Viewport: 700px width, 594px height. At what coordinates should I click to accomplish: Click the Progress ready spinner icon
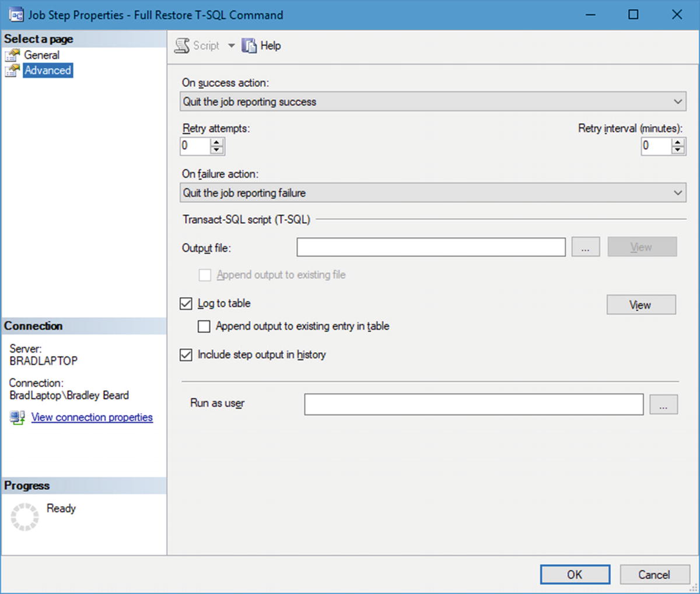(x=24, y=516)
